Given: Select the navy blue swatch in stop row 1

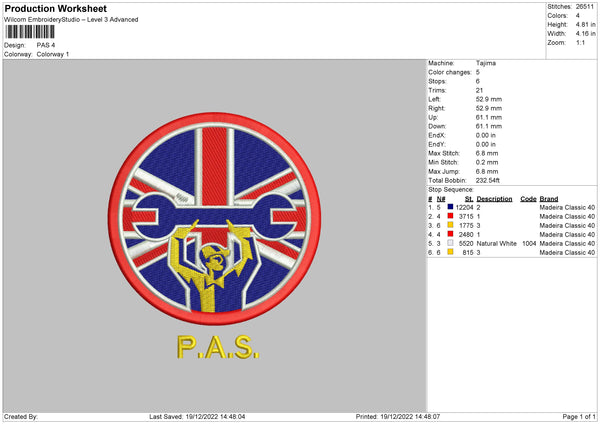Looking at the screenshot, I should tap(450, 207).
